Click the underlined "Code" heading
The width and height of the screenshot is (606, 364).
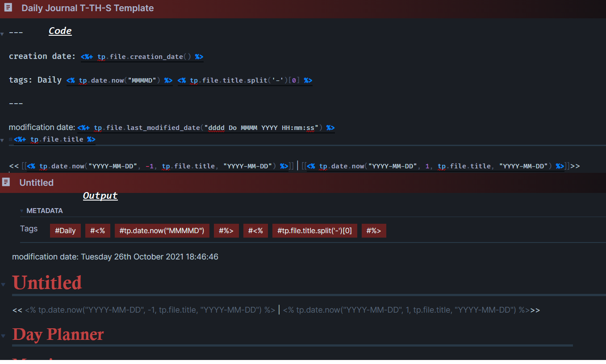click(60, 30)
